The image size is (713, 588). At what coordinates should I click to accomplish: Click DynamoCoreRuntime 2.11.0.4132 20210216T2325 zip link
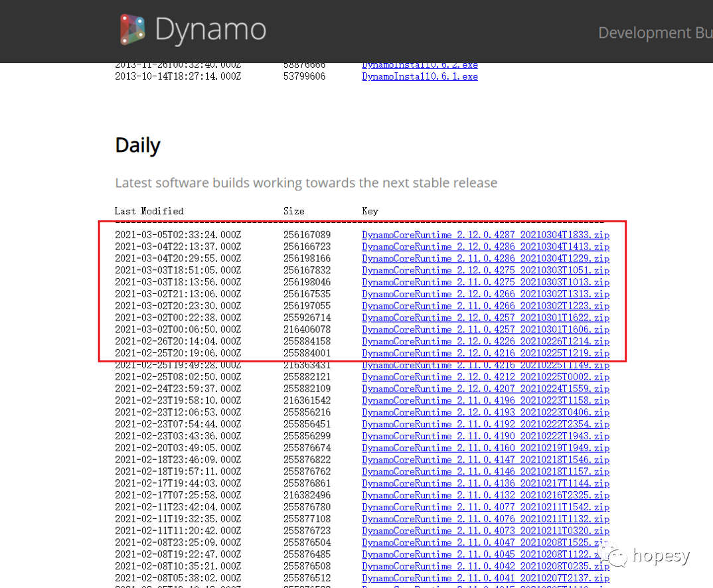click(x=485, y=495)
